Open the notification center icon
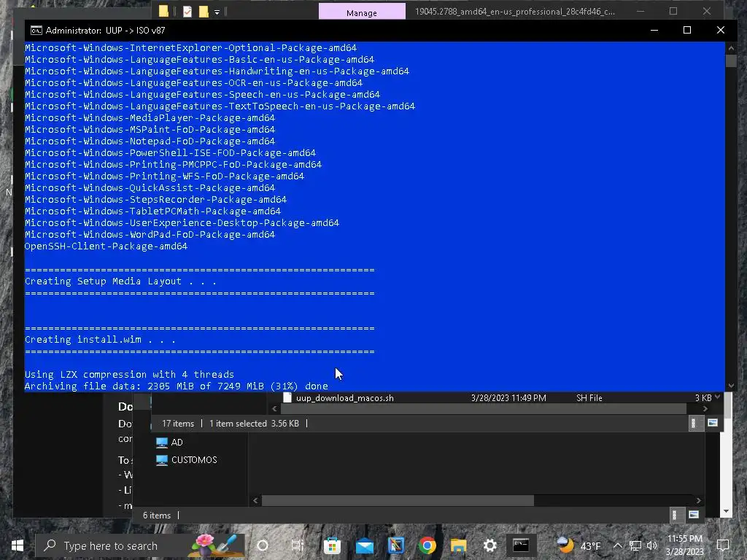This screenshot has height=560, width=747. (723, 545)
